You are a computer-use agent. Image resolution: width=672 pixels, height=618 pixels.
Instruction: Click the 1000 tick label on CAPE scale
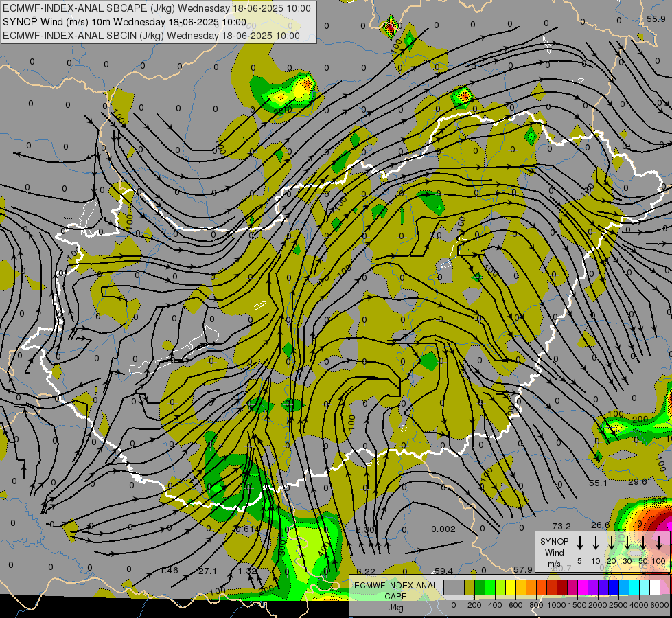point(557,605)
